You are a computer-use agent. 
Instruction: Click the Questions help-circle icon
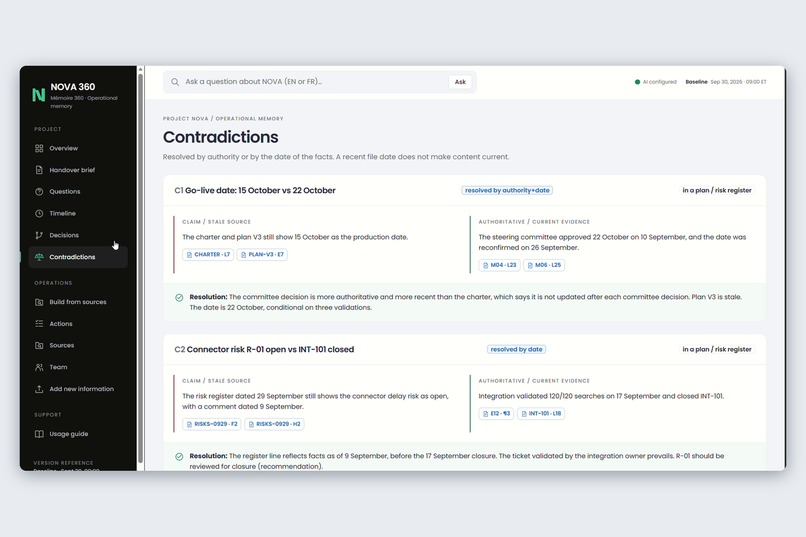39,192
